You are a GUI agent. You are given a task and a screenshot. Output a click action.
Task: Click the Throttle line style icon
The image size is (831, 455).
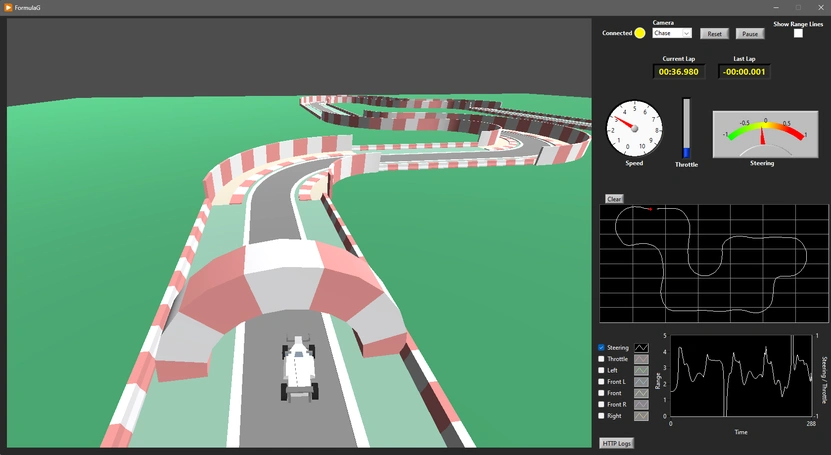(x=641, y=359)
